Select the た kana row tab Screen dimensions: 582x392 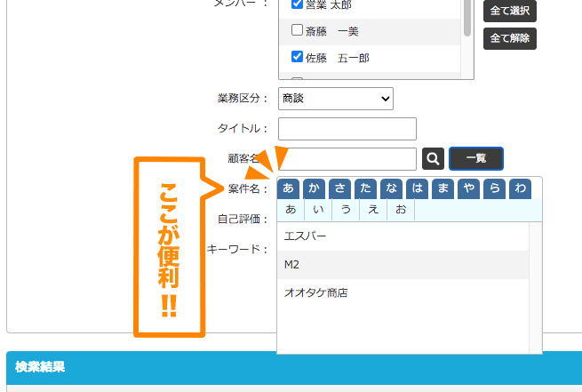pos(365,188)
